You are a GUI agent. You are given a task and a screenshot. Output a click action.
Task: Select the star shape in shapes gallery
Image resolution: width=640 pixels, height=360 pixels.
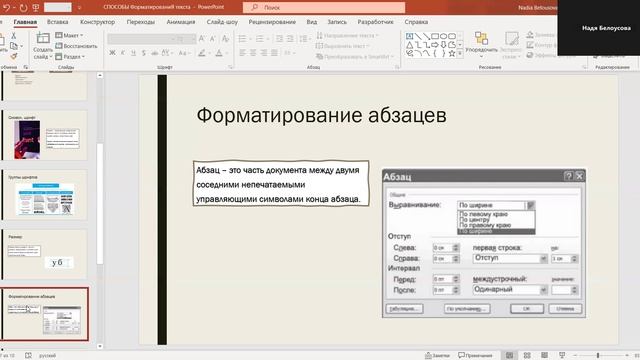(452, 53)
